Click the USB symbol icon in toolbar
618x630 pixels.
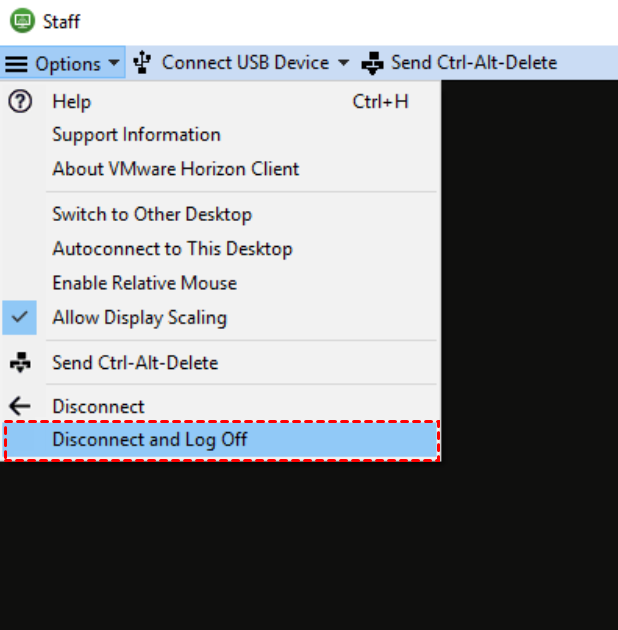click(143, 63)
